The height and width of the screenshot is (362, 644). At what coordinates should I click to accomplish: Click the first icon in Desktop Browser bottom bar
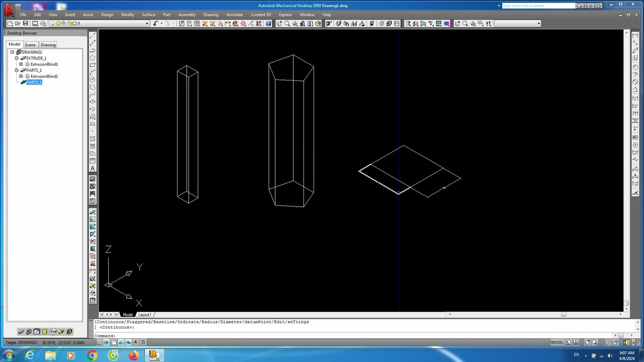pos(21,331)
